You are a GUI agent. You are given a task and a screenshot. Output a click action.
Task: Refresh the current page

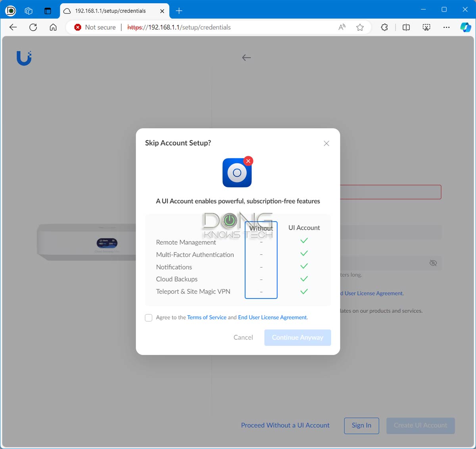(33, 27)
